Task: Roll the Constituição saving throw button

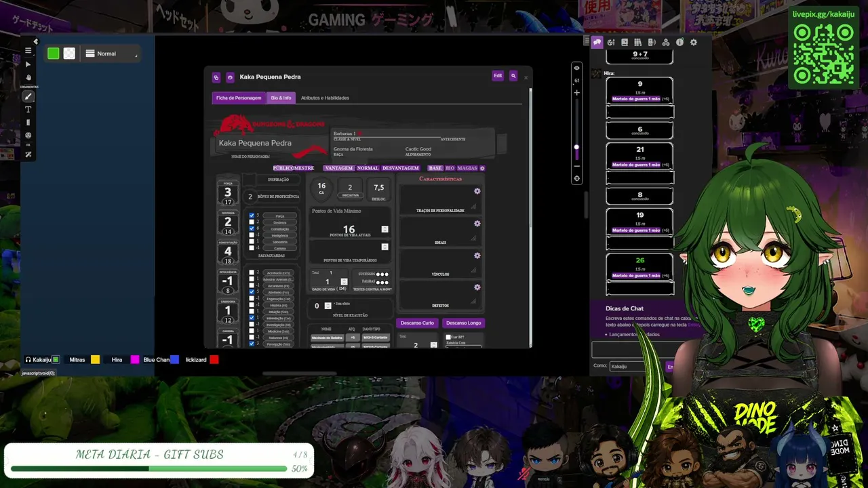Action: pyautogui.click(x=280, y=229)
